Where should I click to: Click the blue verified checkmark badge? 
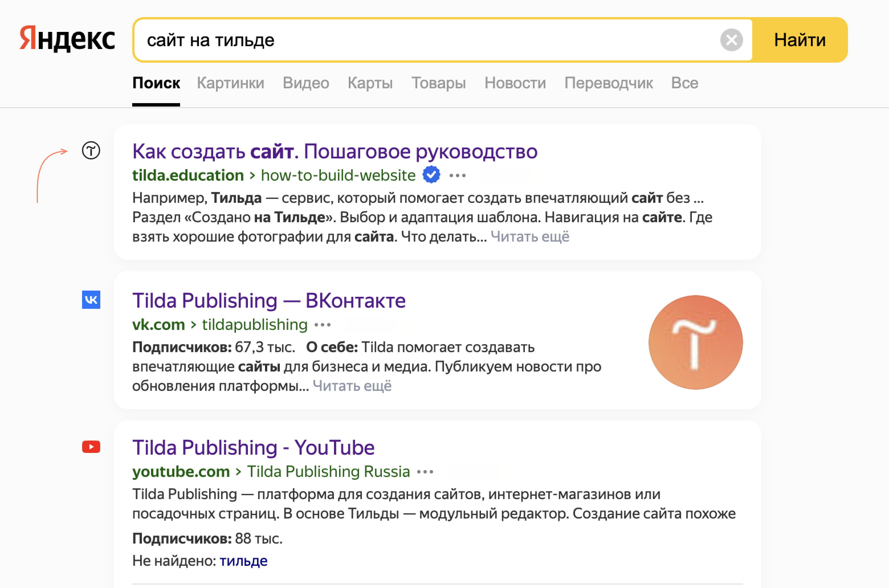click(431, 175)
